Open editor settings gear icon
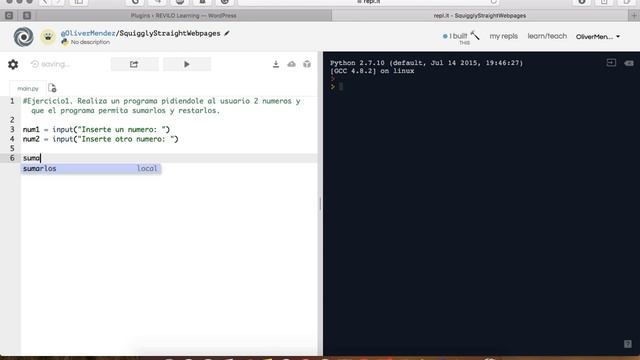This screenshot has width=640, height=360. coord(13,64)
